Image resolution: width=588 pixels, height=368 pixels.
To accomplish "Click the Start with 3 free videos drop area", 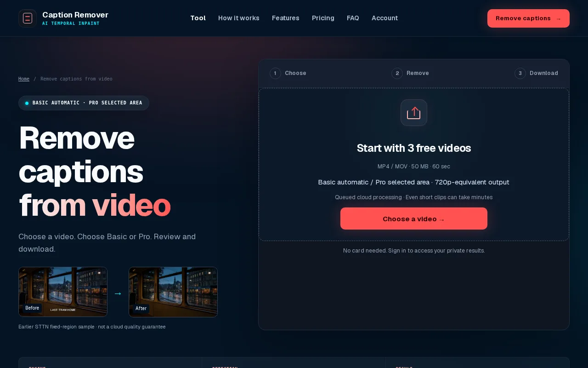I will (x=414, y=164).
